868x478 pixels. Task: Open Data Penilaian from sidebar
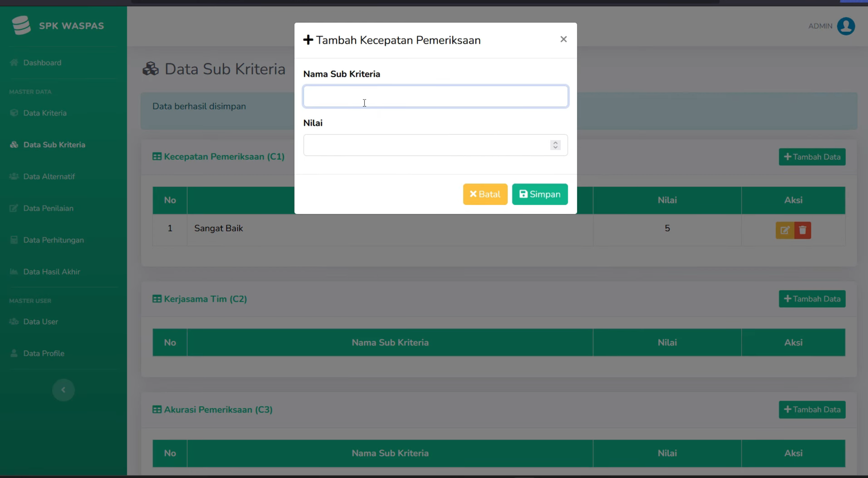(48, 208)
